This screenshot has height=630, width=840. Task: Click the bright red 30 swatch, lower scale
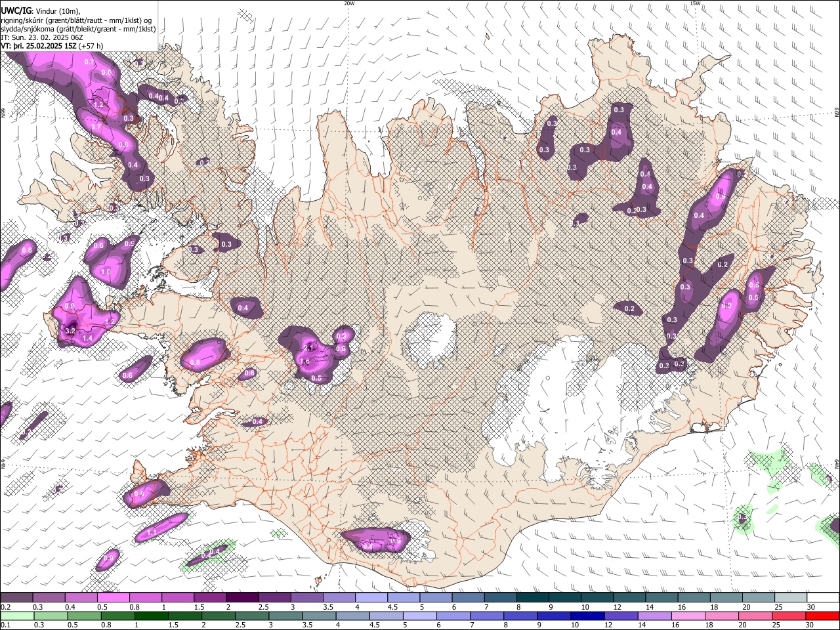[822, 616]
